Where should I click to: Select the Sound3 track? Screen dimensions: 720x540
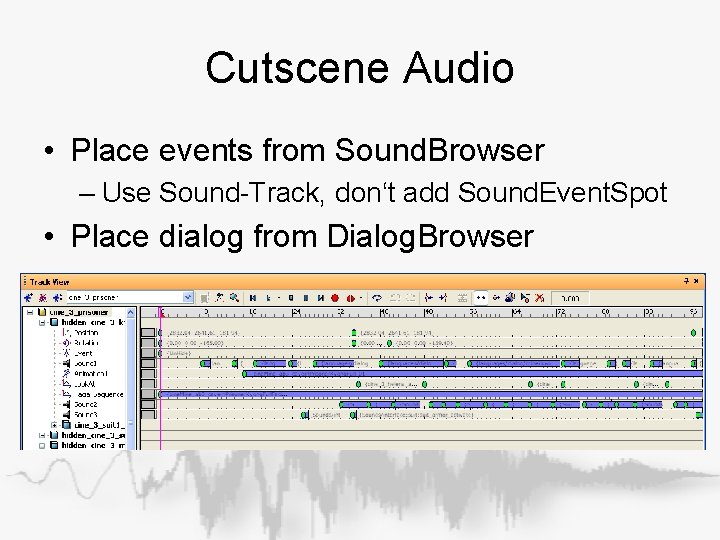[86, 415]
